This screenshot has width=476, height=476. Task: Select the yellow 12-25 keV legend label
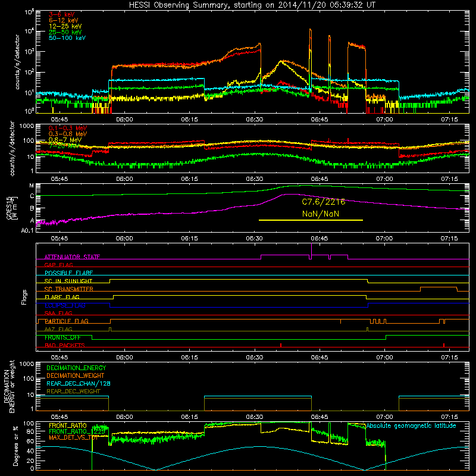tap(65, 26)
